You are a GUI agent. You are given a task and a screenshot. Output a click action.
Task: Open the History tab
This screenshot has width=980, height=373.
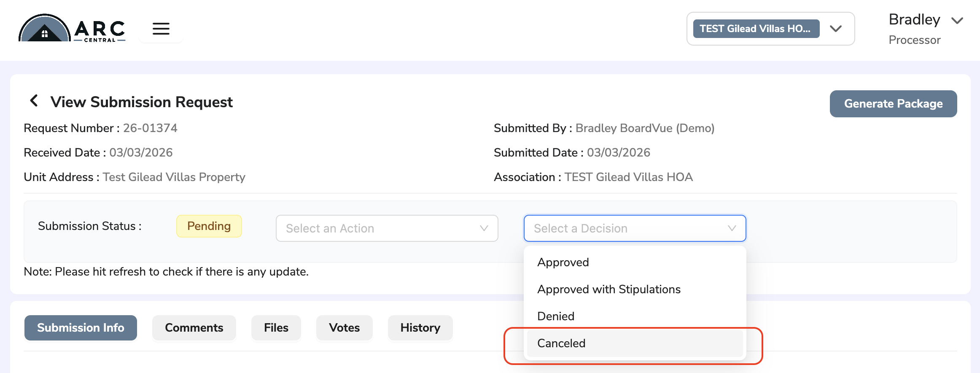[x=420, y=328]
